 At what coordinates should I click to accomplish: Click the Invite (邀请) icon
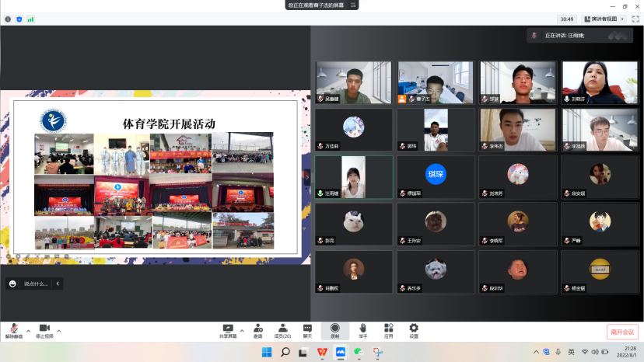point(257,329)
